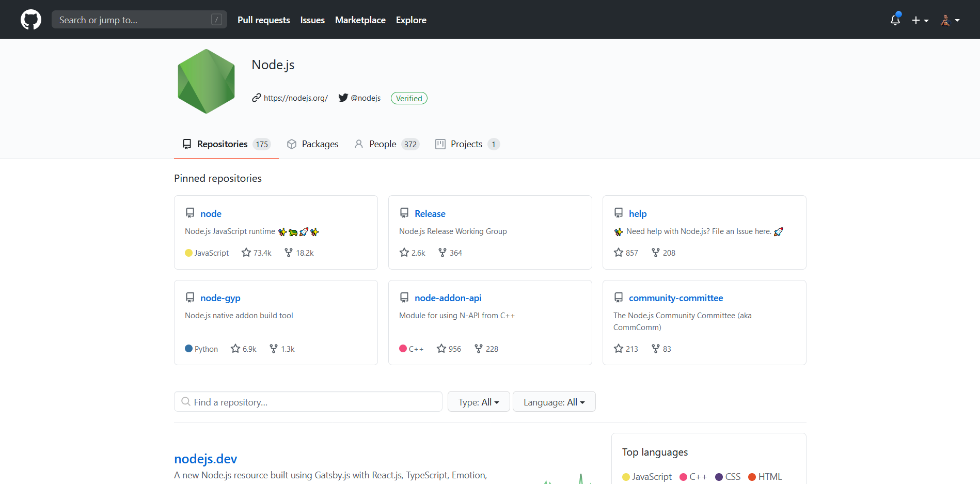This screenshot has width=980, height=484.
Task: Click the repo icon beside community-committee
Action: [619, 298]
